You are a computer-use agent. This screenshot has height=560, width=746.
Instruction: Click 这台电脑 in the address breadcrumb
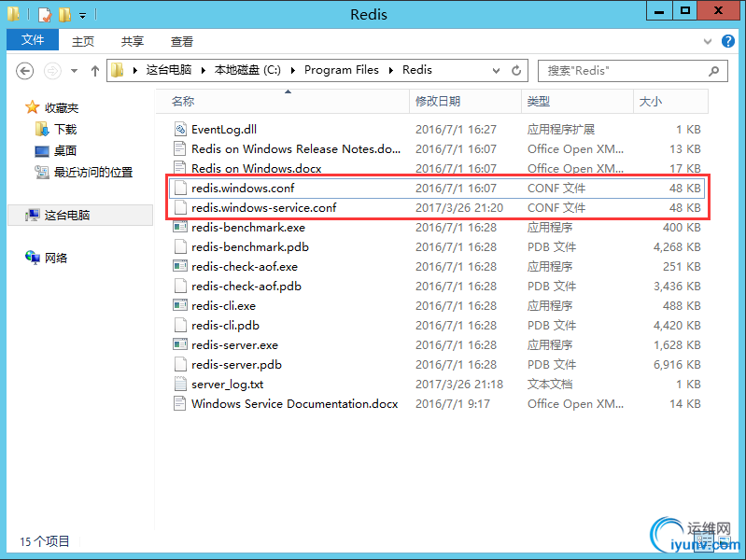coord(168,70)
